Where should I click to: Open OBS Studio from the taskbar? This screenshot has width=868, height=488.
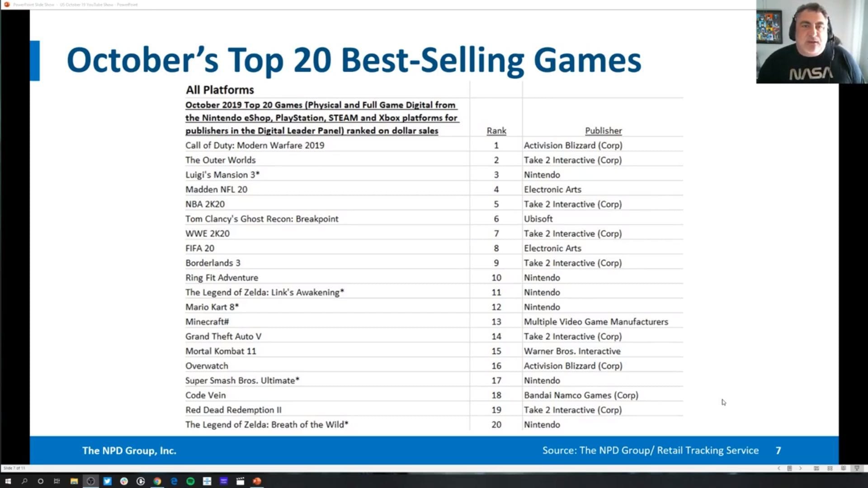point(90,481)
